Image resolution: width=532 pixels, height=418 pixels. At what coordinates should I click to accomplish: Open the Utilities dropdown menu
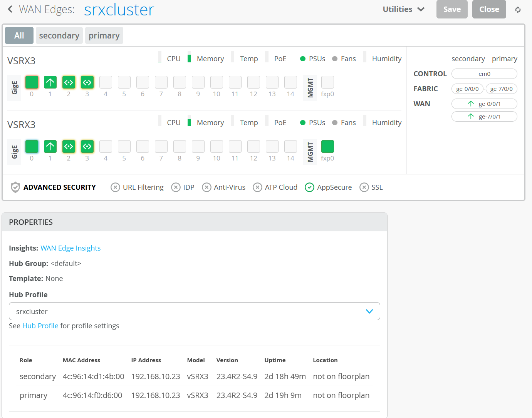tap(403, 9)
